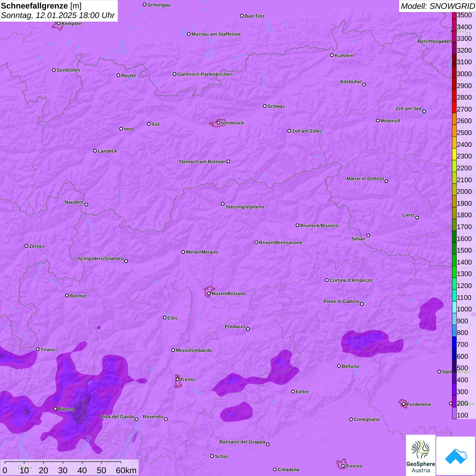Click the Kitzbühel location dot
Screen dimensions: 476x476
tap(364, 85)
